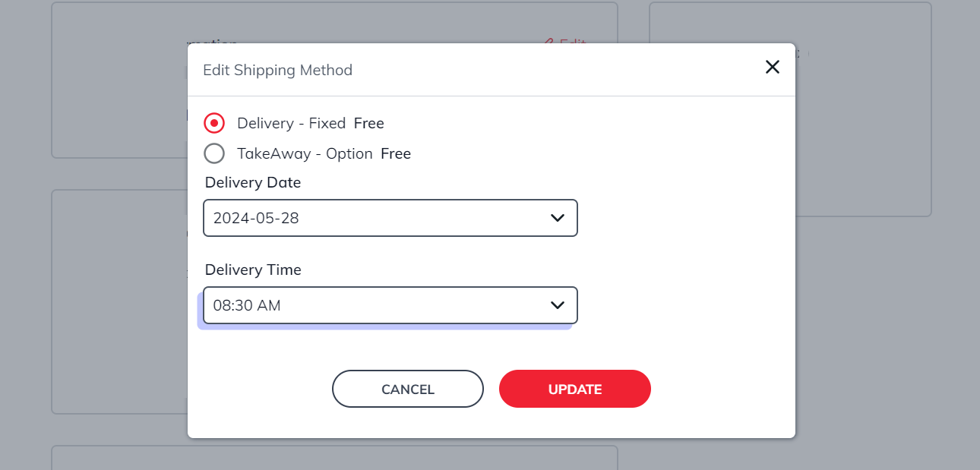Image resolution: width=980 pixels, height=470 pixels.
Task: Expand the Delivery Date chevron arrow
Action: [557, 218]
